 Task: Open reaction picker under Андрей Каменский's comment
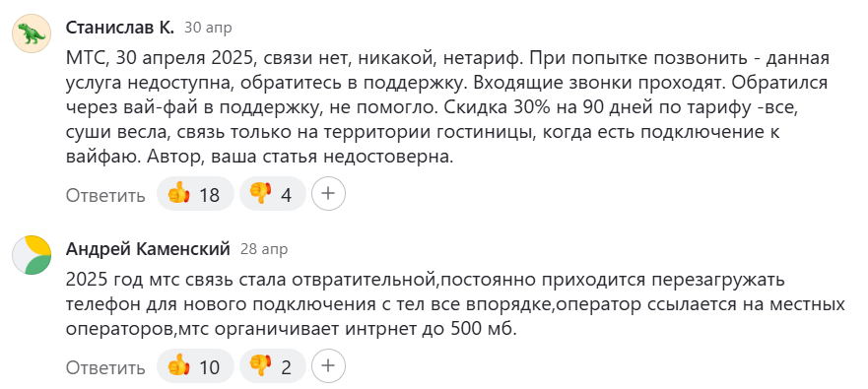[328, 365]
